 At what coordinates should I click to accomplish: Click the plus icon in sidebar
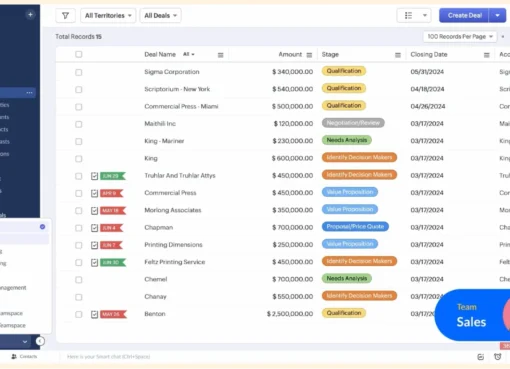tap(30, 15)
